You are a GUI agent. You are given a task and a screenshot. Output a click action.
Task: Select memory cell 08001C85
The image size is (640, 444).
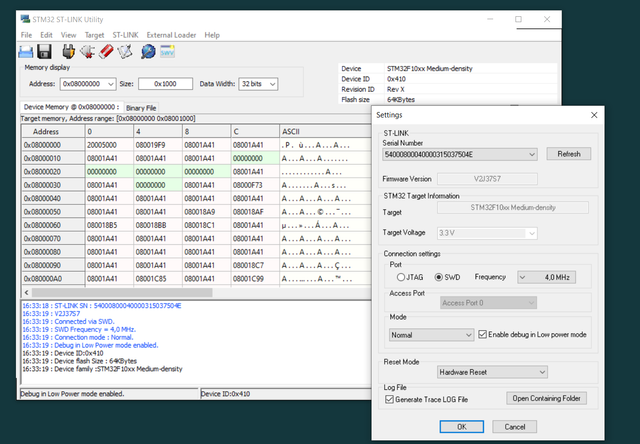point(158,279)
